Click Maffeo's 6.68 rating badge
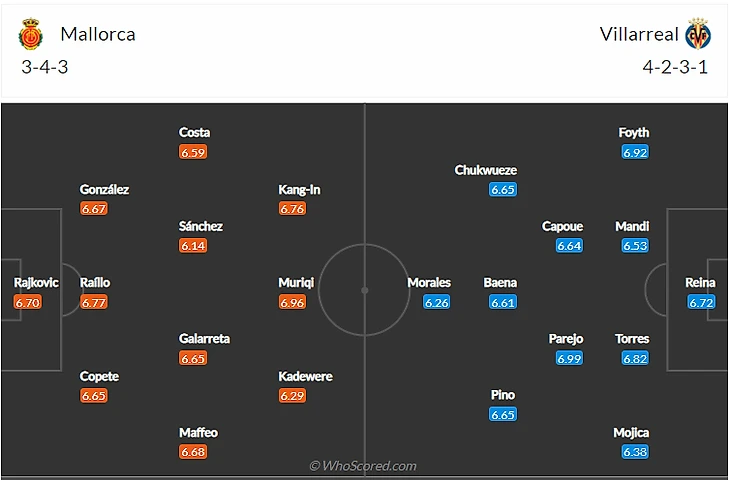The image size is (730, 480). (x=193, y=452)
